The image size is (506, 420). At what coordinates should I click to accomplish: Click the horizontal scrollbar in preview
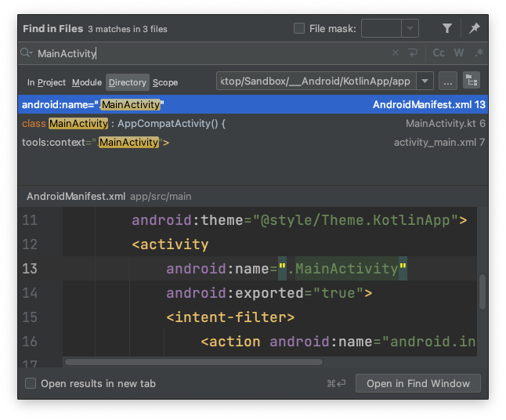193,362
